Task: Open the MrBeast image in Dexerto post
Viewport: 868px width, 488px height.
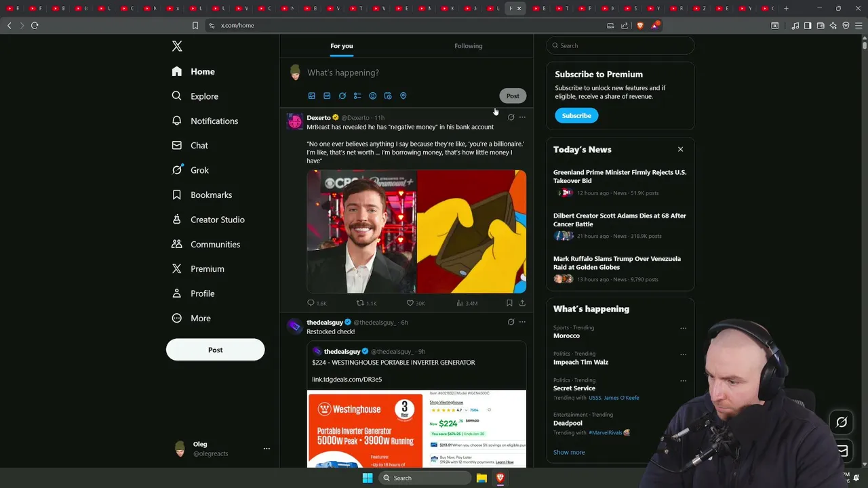Action: point(361,231)
